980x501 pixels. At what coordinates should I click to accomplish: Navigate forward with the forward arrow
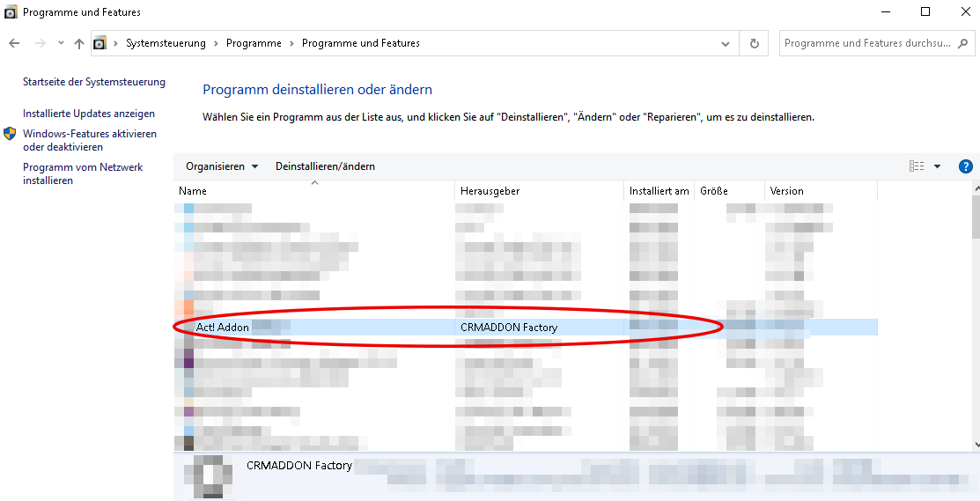click(40, 43)
